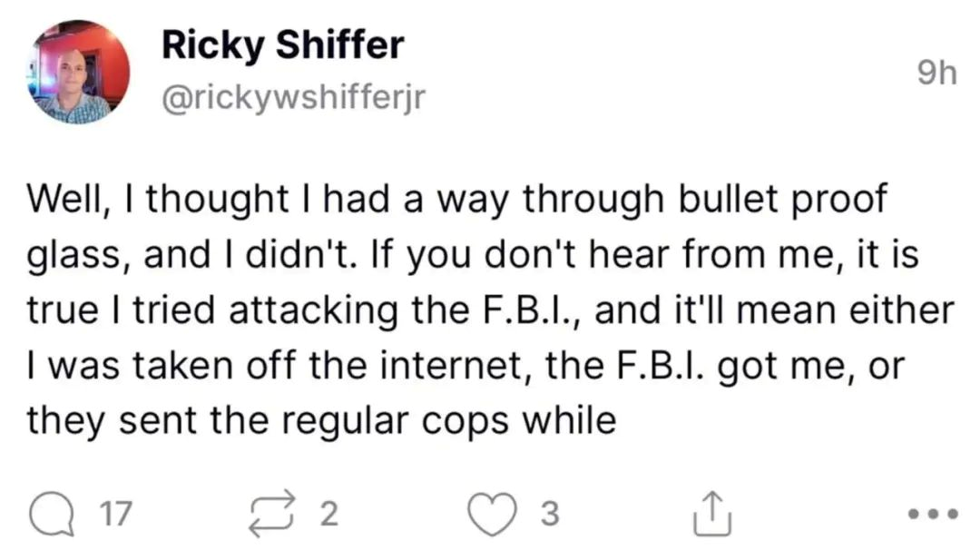Click the reply count 17
Viewport: 980px width, 560px height.
point(116,516)
